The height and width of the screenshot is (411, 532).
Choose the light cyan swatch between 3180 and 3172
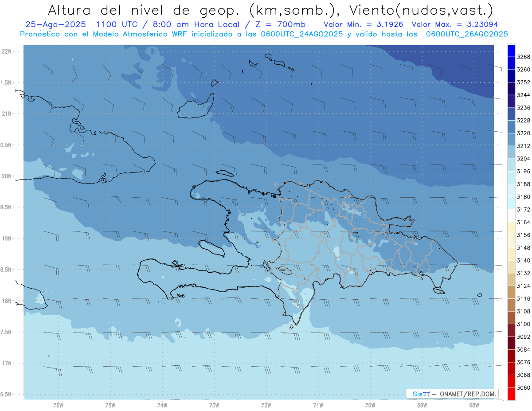511,203
